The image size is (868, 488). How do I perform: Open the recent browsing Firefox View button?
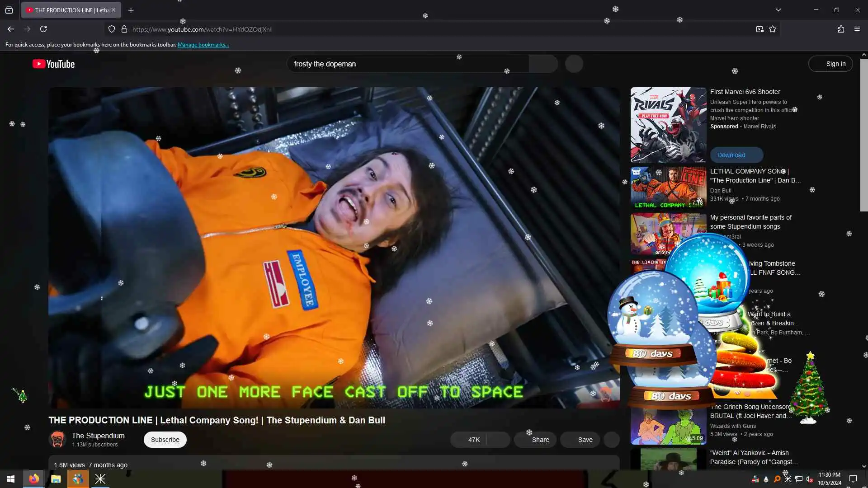point(9,10)
